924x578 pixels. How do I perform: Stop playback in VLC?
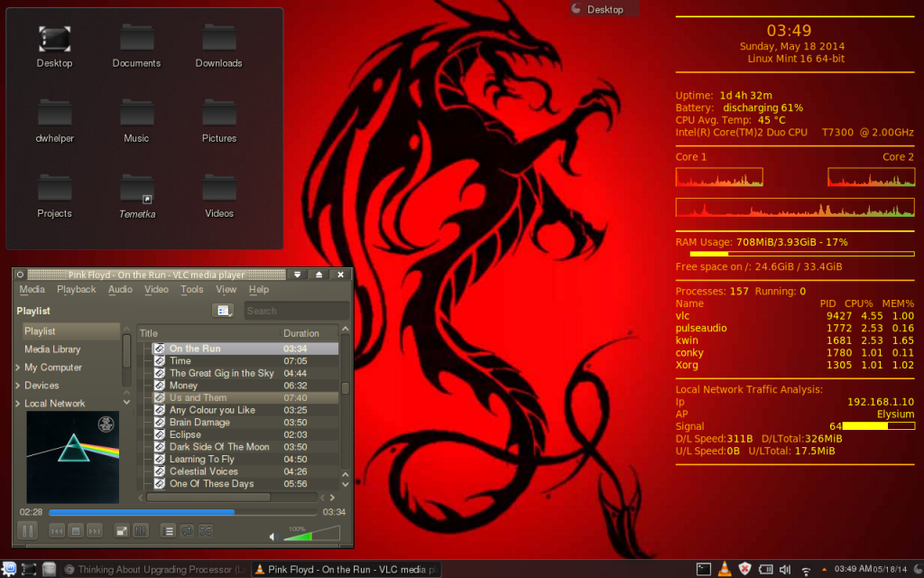tap(76, 531)
